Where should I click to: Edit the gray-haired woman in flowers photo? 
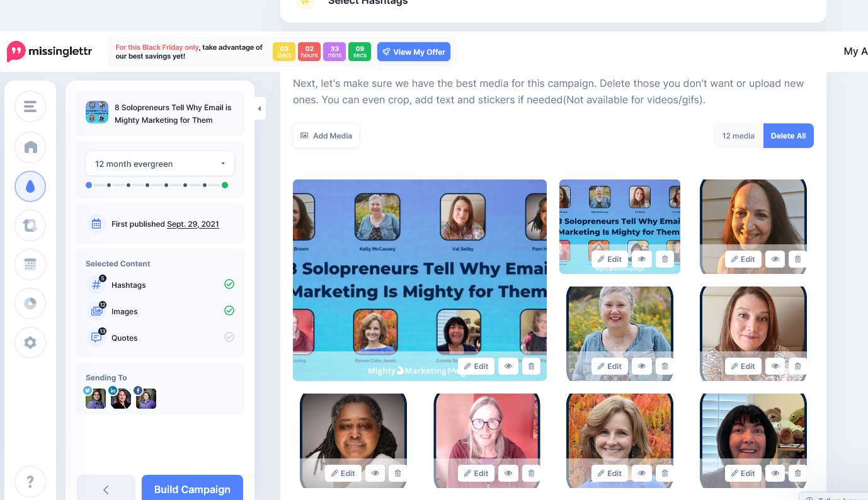point(610,366)
